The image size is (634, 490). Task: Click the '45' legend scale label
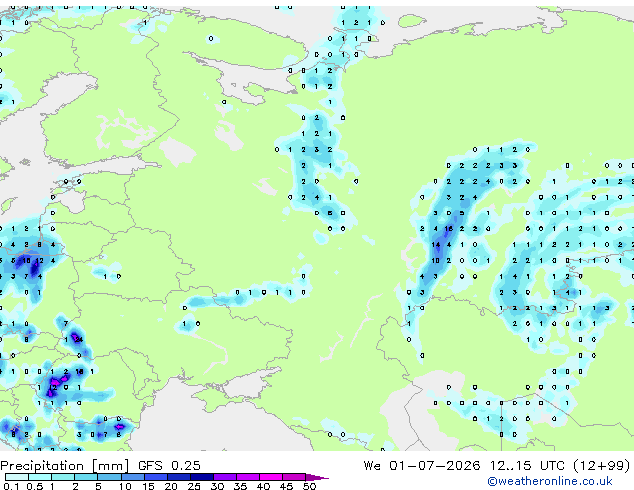(x=286, y=486)
